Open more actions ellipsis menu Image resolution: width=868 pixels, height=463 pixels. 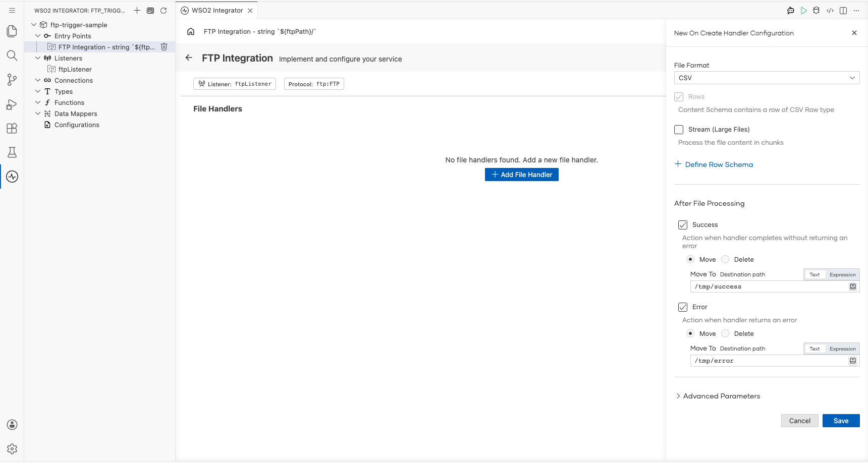coord(856,10)
